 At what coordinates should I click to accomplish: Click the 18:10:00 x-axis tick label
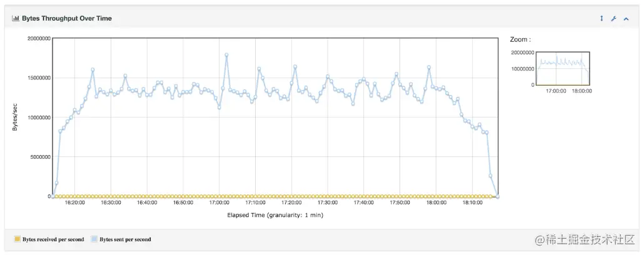click(x=472, y=202)
